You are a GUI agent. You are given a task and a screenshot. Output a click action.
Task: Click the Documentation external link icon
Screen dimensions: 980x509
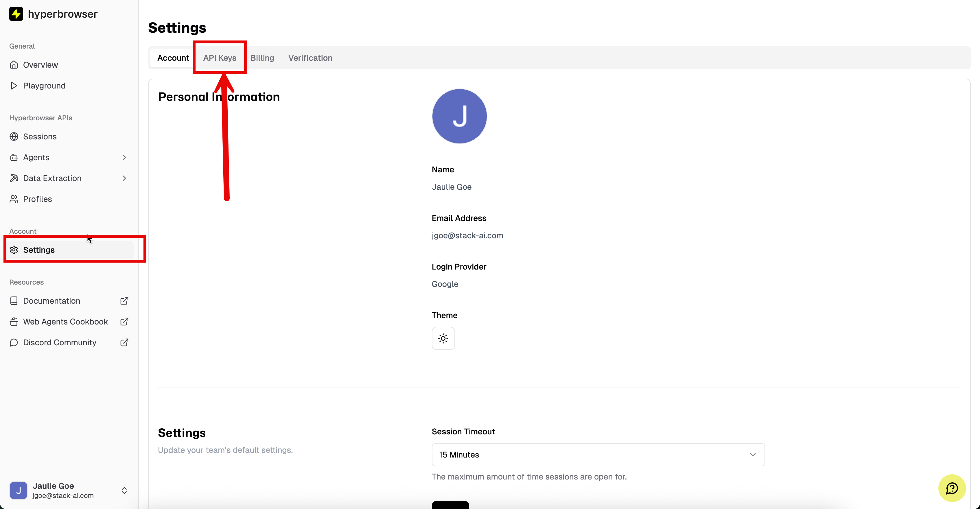(124, 301)
